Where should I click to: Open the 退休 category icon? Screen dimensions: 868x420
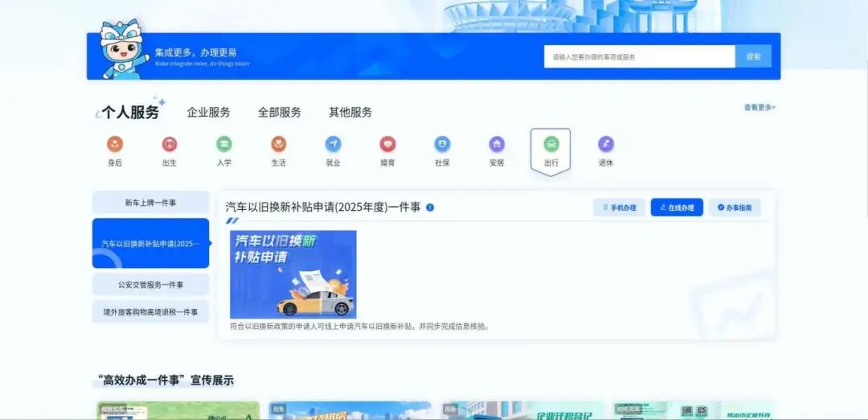coord(606,145)
